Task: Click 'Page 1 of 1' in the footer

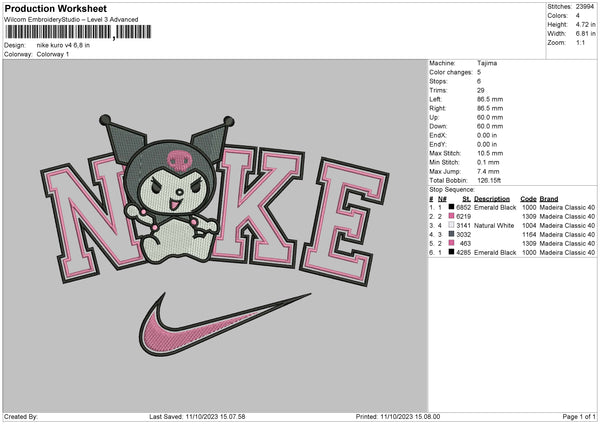Action: [x=579, y=416]
